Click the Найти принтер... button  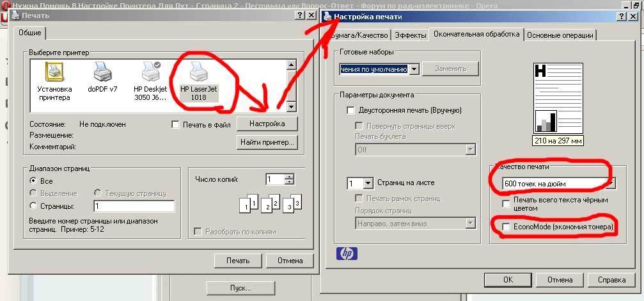pyautogui.click(x=267, y=143)
